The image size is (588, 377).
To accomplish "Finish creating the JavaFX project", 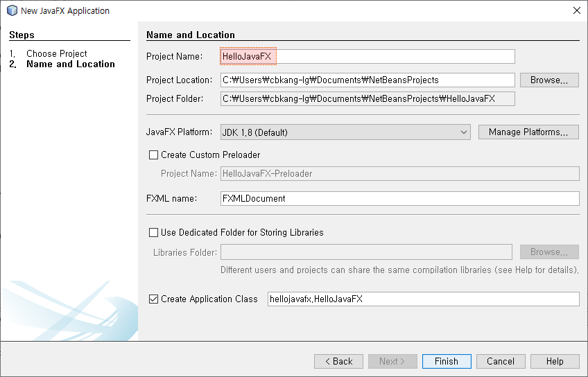I will (447, 361).
